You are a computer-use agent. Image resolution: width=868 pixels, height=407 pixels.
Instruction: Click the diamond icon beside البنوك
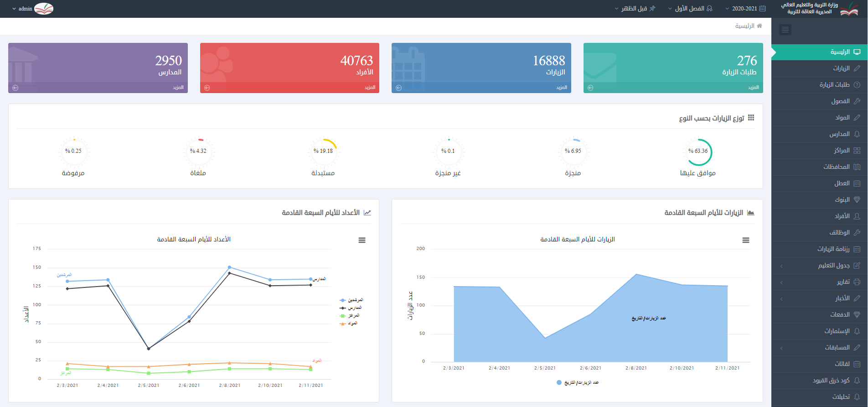[x=857, y=200]
